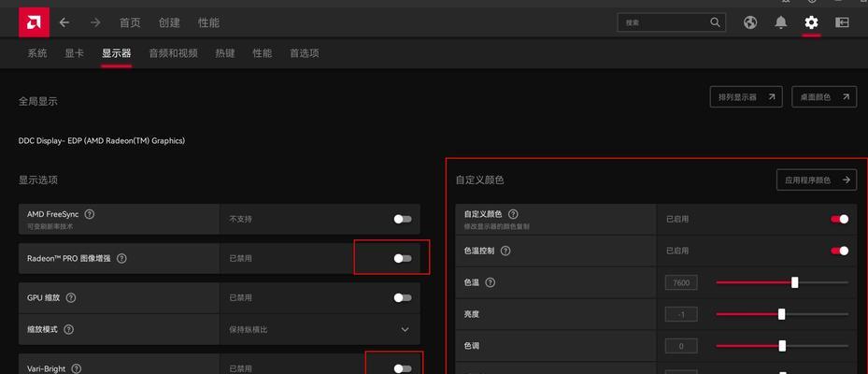Open the 首页 tab

130,22
